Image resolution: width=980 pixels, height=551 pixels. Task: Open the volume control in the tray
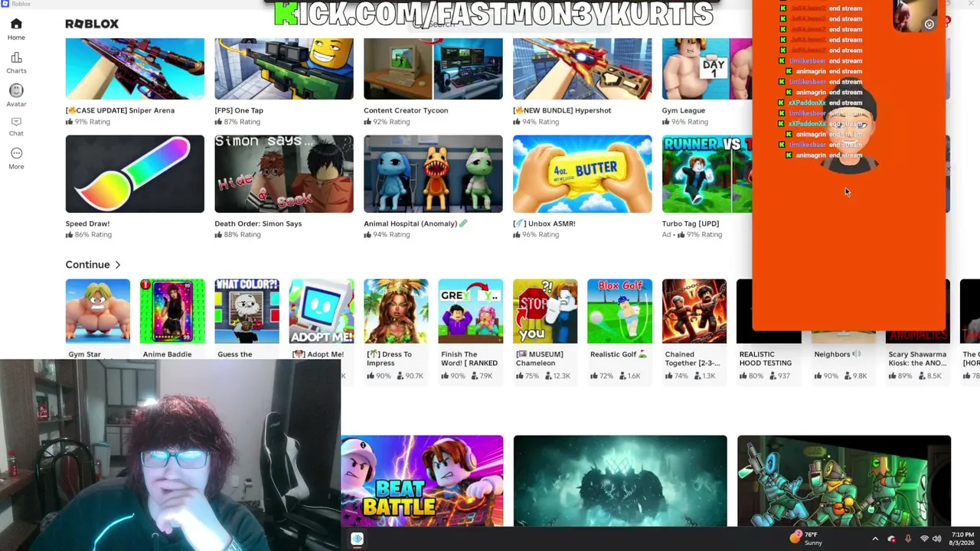click(936, 539)
